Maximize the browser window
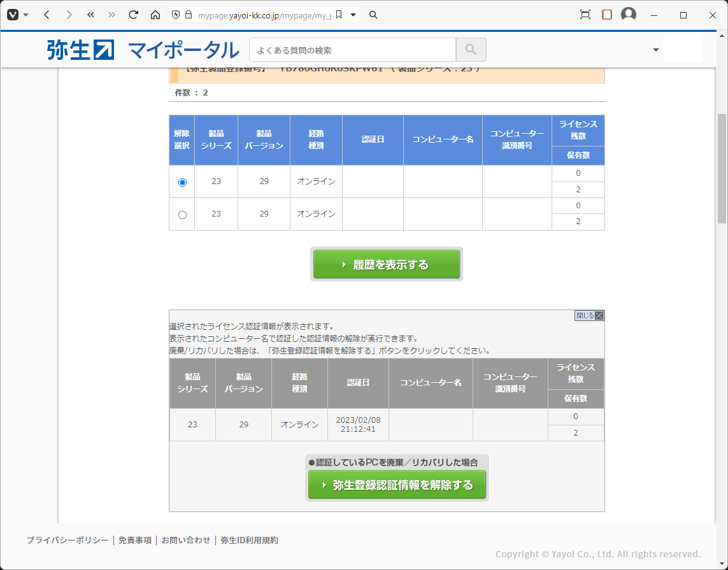728x570 pixels. pyautogui.click(x=683, y=15)
